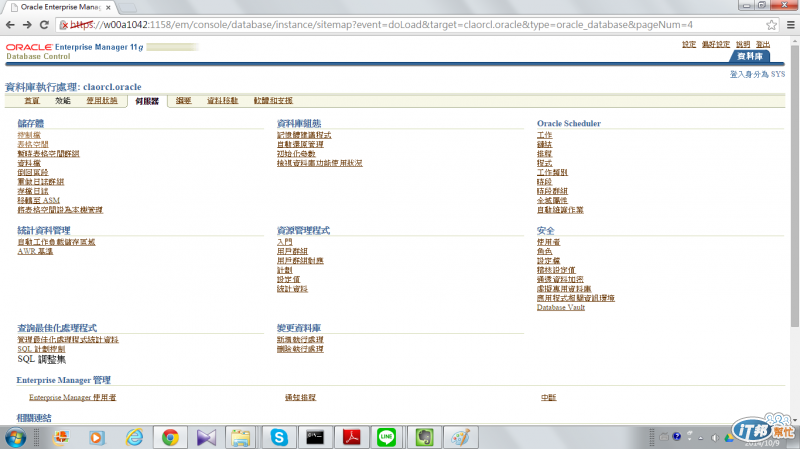Open the 軟體和支援 tab
The image size is (800, 449).
(273, 101)
